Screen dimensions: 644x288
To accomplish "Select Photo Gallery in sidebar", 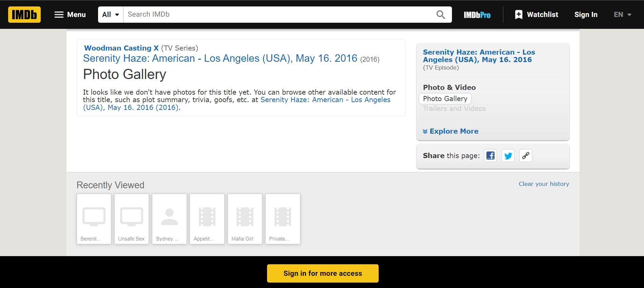I will [445, 99].
